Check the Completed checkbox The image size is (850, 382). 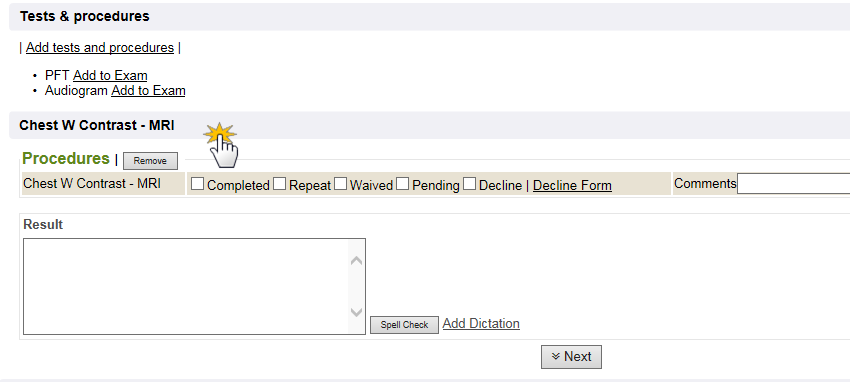(x=197, y=184)
